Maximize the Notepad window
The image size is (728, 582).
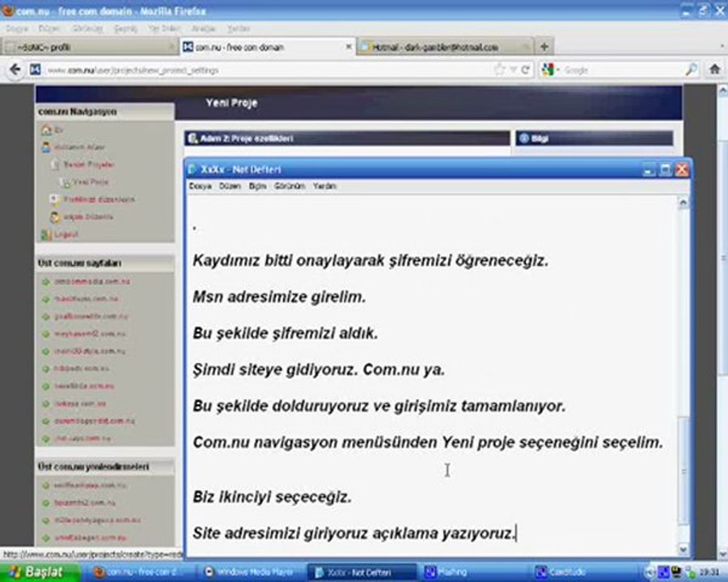[x=666, y=170]
